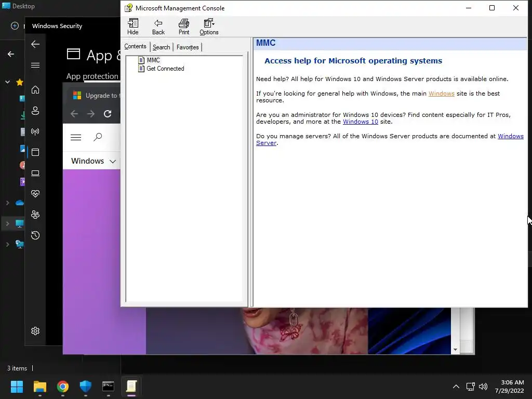The height and width of the screenshot is (399, 532).
Task: Click the website search magnifier
Action: click(98, 137)
